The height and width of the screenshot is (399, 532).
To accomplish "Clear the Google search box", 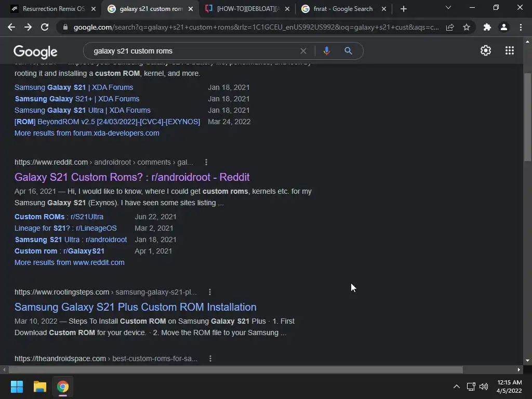I will pos(303,51).
